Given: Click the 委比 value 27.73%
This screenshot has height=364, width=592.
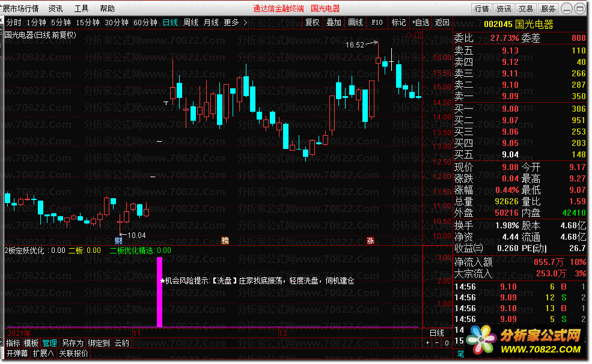Looking at the screenshot, I should (504, 38).
